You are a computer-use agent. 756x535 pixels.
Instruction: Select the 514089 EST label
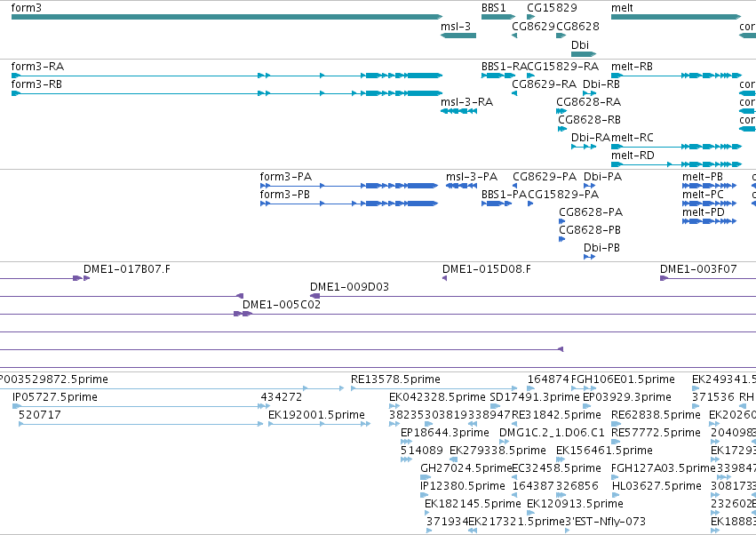421,451
